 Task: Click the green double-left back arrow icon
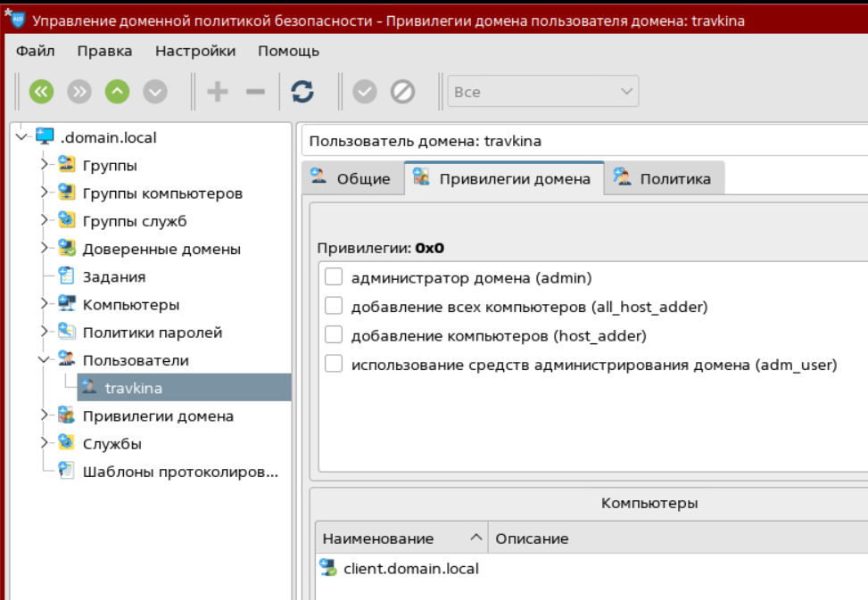(x=42, y=92)
